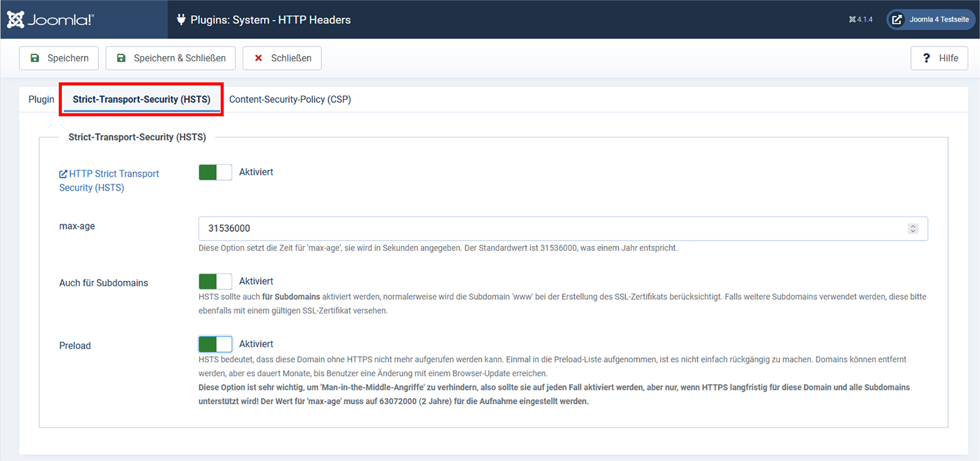Click the plug icon beside the page title
The image size is (980, 461).
tap(181, 20)
